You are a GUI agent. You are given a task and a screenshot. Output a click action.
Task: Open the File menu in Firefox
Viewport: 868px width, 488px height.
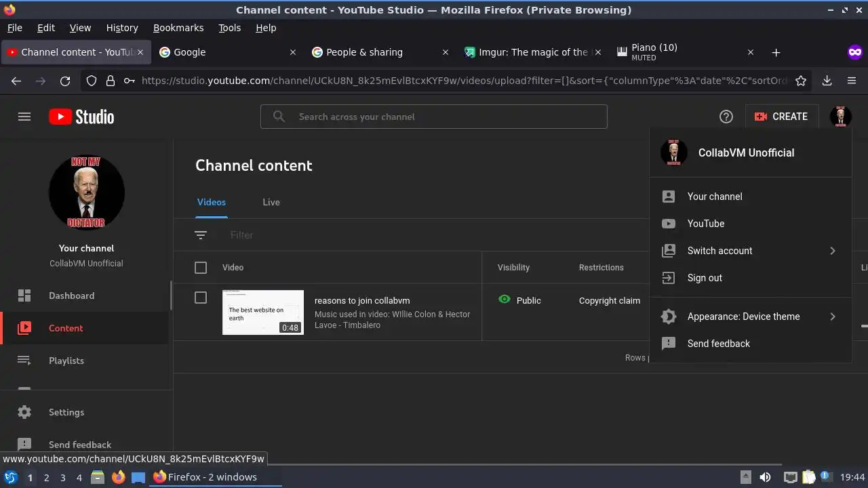[x=14, y=28]
